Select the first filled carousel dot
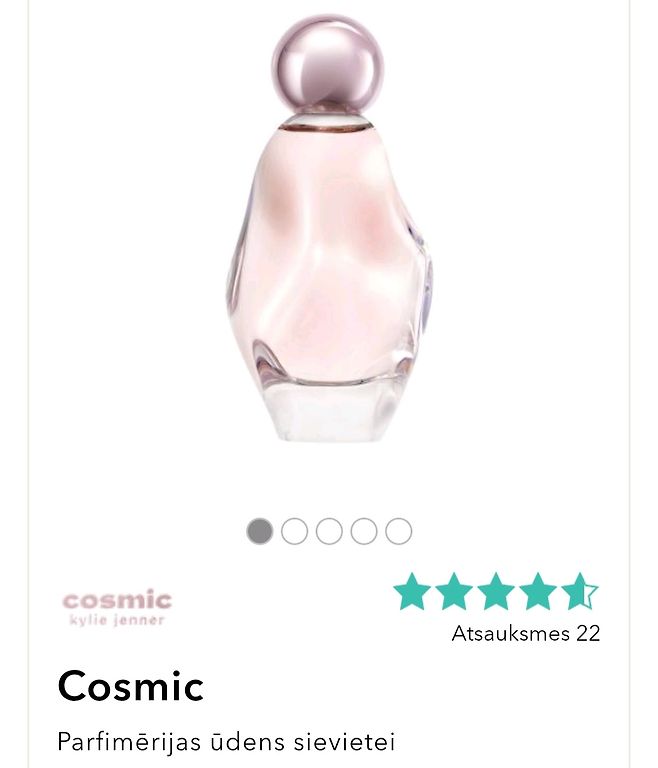658x768 pixels. [260, 531]
